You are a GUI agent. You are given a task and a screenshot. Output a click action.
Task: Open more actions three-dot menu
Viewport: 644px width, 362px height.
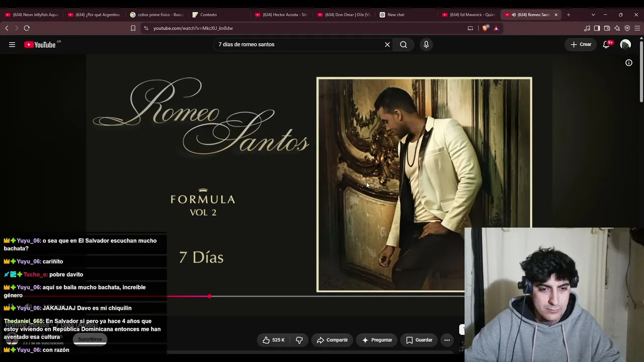coord(447,340)
